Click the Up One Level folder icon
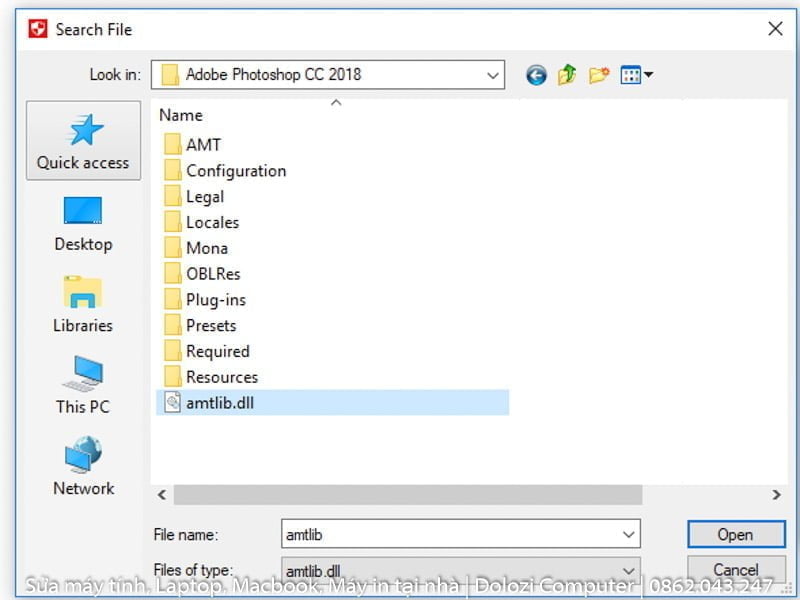 566,74
